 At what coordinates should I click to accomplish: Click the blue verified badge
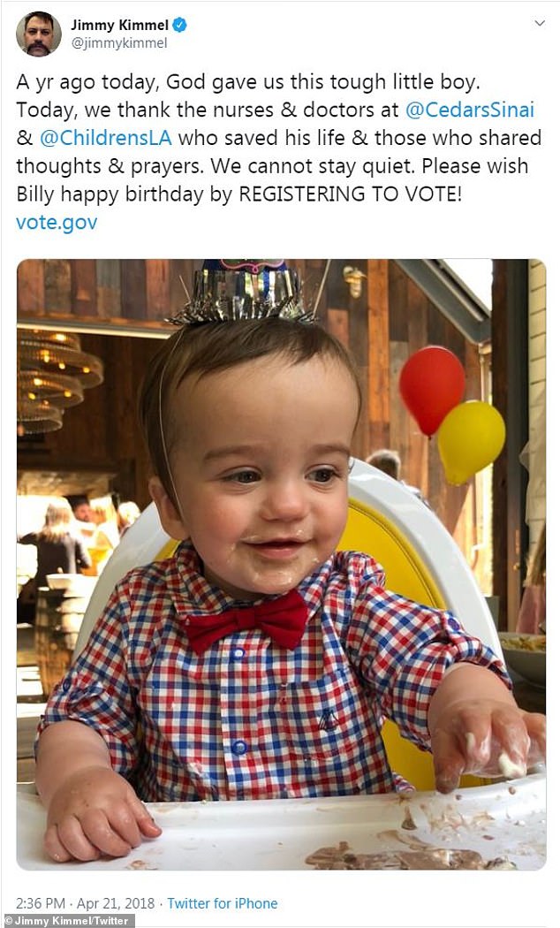click(180, 25)
